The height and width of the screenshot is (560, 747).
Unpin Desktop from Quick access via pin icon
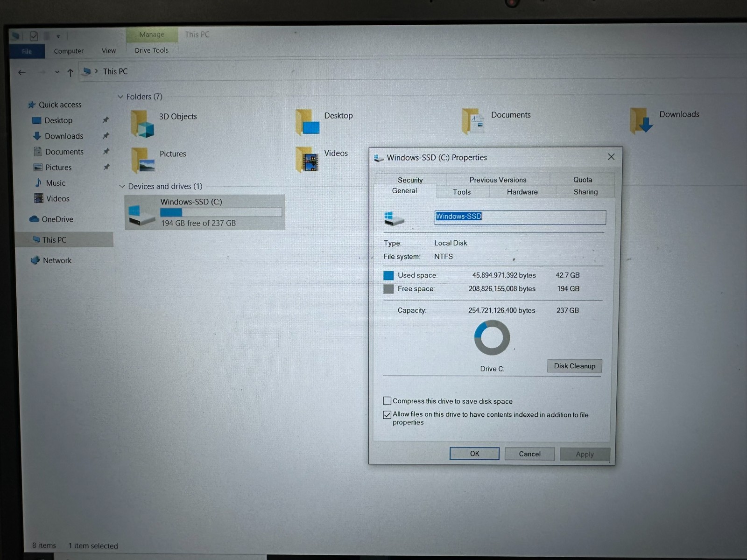106,120
